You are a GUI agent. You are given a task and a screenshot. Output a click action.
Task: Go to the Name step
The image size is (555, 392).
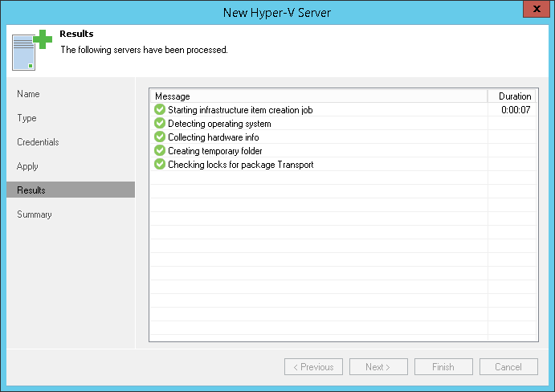[x=29, y=94]
